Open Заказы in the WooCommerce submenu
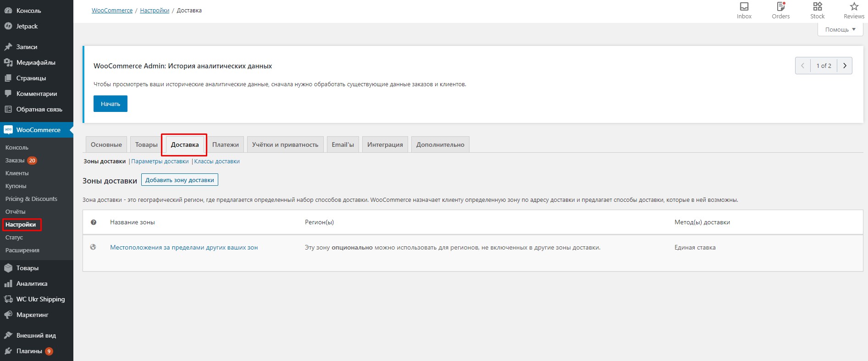This screenshot has height=361, width=868. pos(15,161)
